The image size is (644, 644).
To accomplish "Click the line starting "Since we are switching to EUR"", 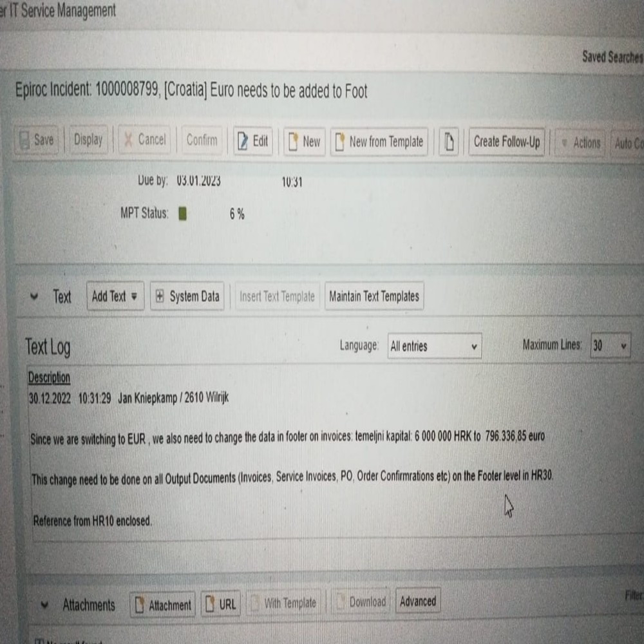I will 287,437.
